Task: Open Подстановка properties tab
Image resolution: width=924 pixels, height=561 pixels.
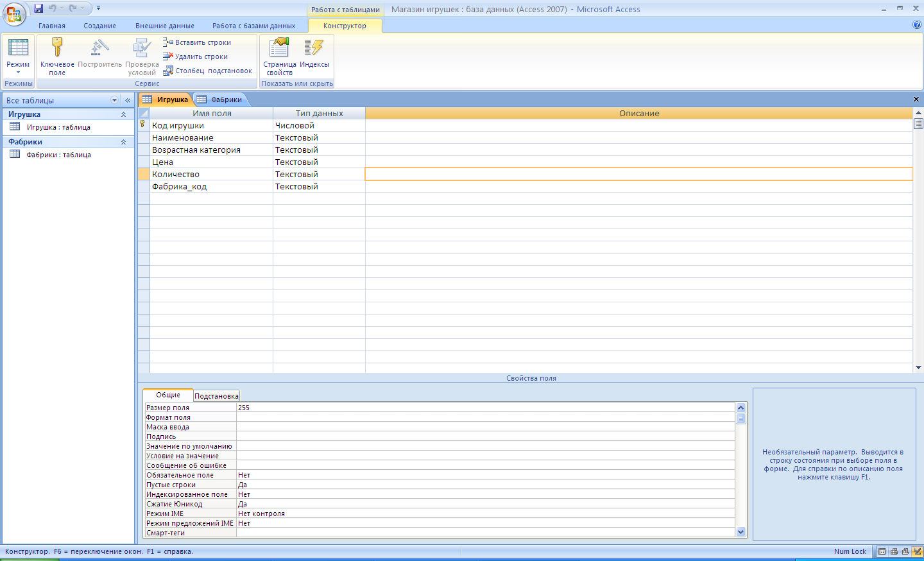Action: pyautogui.click(x=216, y=396)
